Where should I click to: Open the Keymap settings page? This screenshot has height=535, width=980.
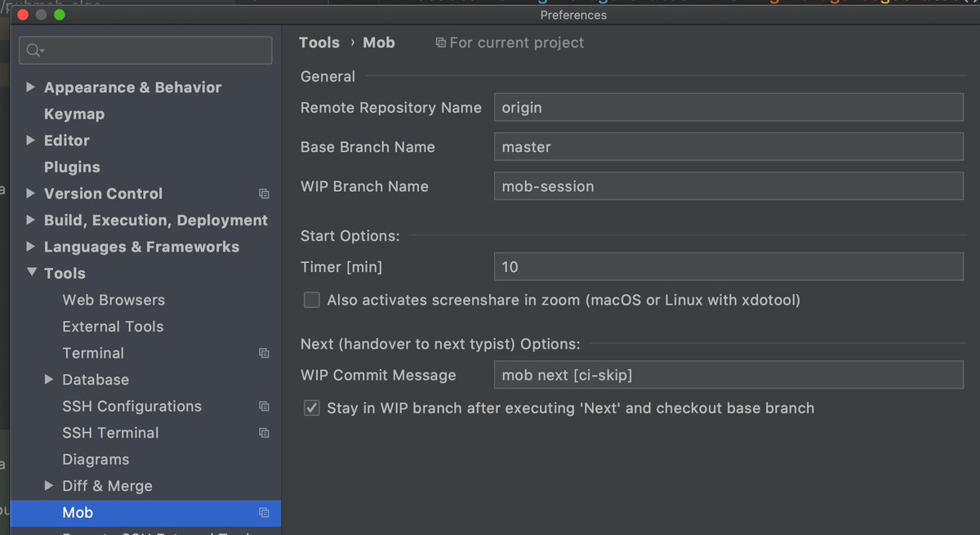pyautogui.click(x=74, y=114)
